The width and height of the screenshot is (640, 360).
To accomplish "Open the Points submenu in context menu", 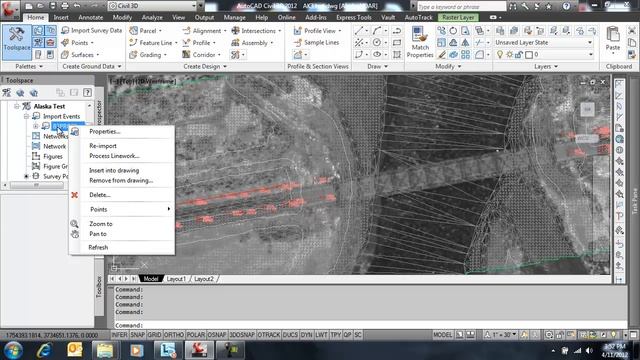I will (122, 209).
